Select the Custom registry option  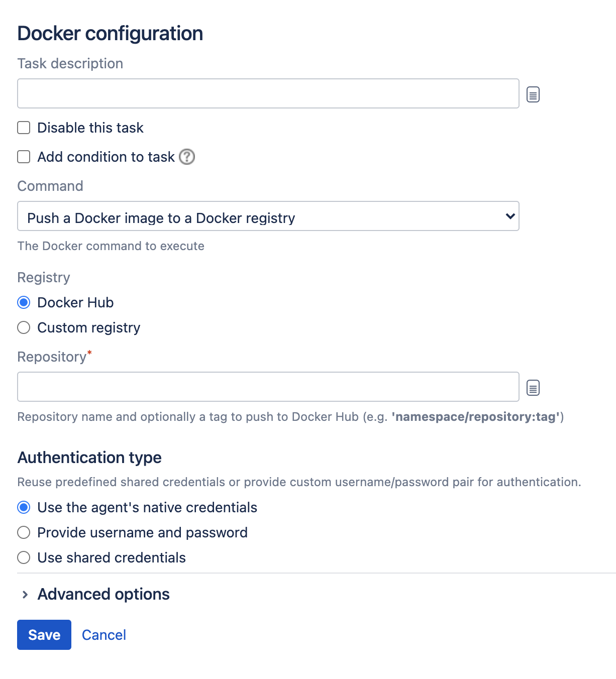tap(24, 327)
